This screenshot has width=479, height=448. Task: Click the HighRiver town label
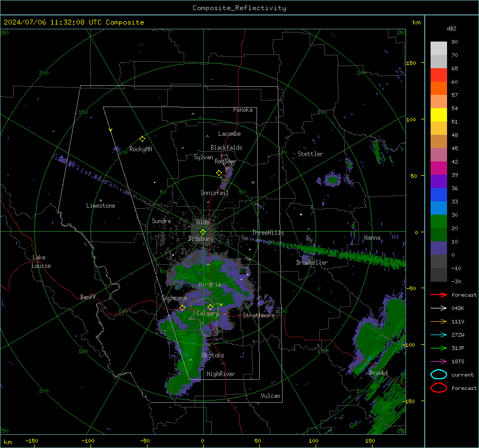coord(221,374)
